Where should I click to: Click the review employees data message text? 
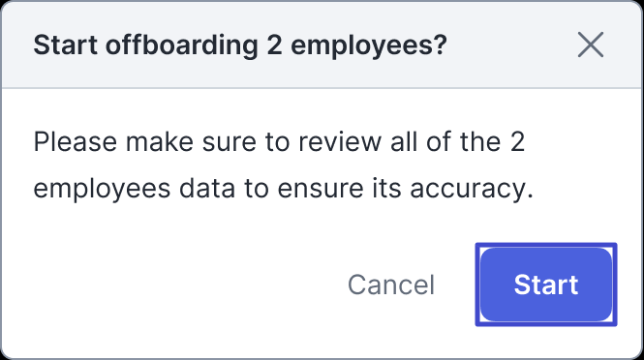284,165
